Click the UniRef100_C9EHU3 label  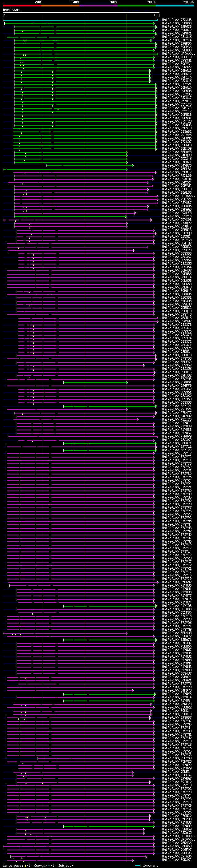click(x=177, y=50)
